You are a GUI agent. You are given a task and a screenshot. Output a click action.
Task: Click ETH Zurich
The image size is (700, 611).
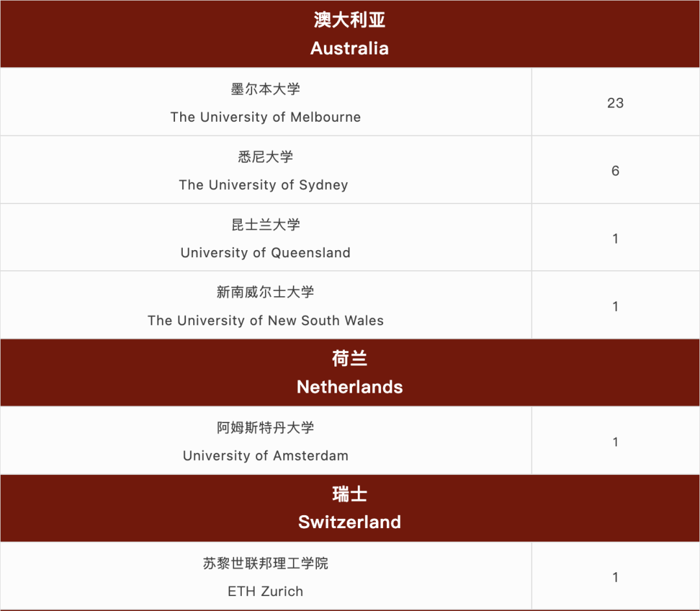266,592
